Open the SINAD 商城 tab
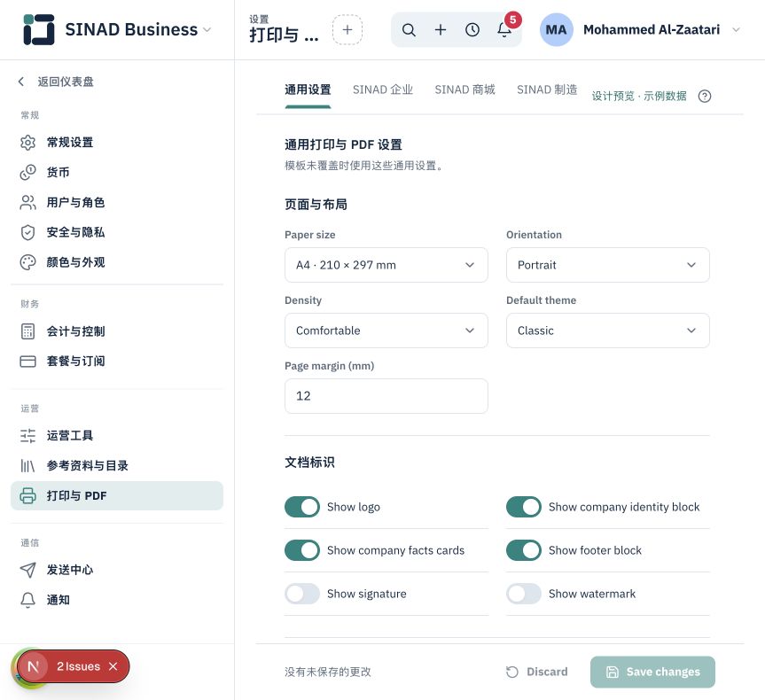765x700 pixels. (x=464, y=89)
